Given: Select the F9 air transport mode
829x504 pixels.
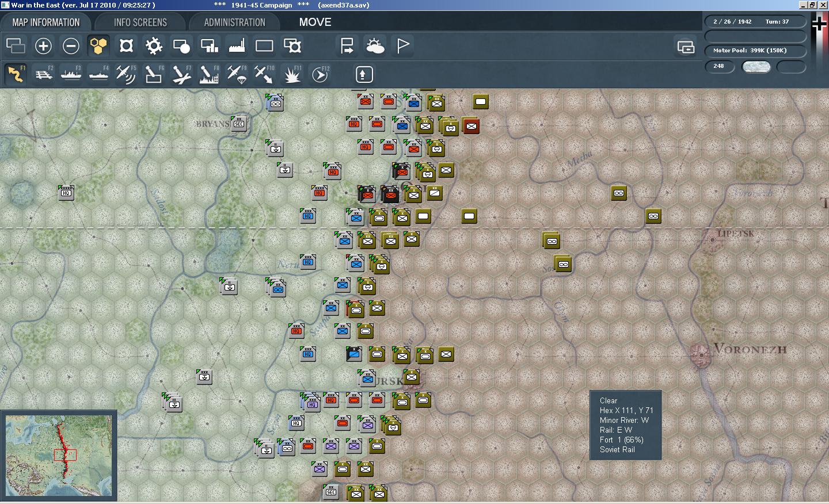Looking at the screenshot, I should coord(237,74).
